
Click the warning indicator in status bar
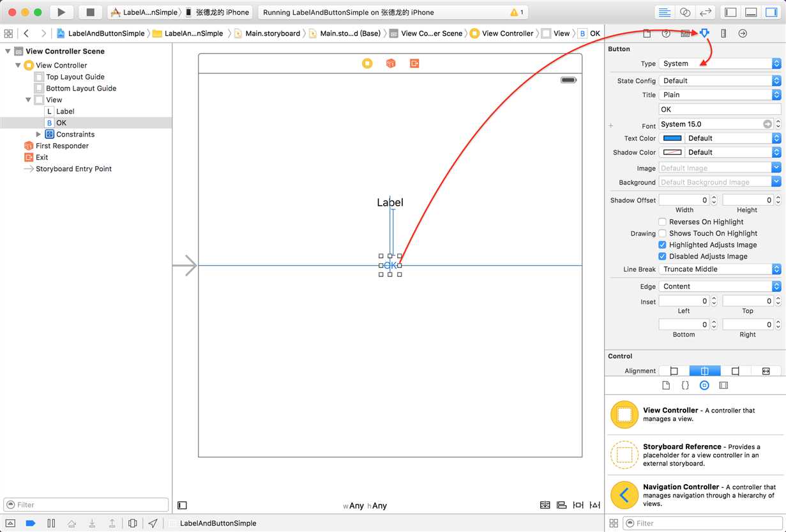(517, 12)
